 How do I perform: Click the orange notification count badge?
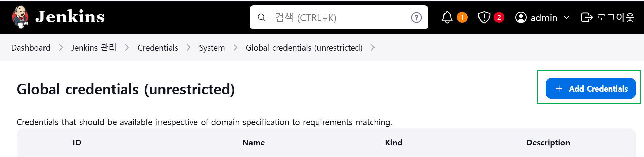(x=462, y=17)
